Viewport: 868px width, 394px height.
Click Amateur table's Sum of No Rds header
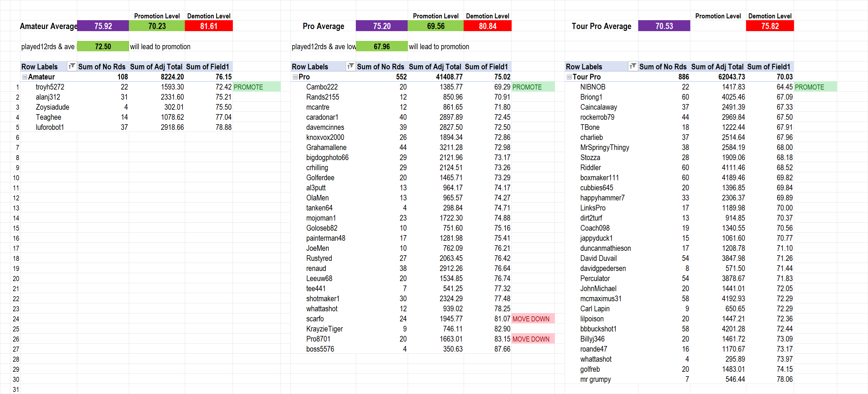[102, 67]
